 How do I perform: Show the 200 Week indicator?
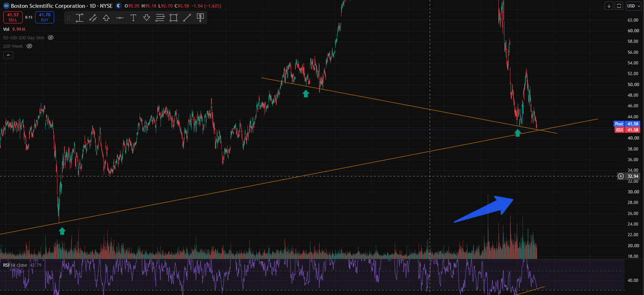[30, 46]
